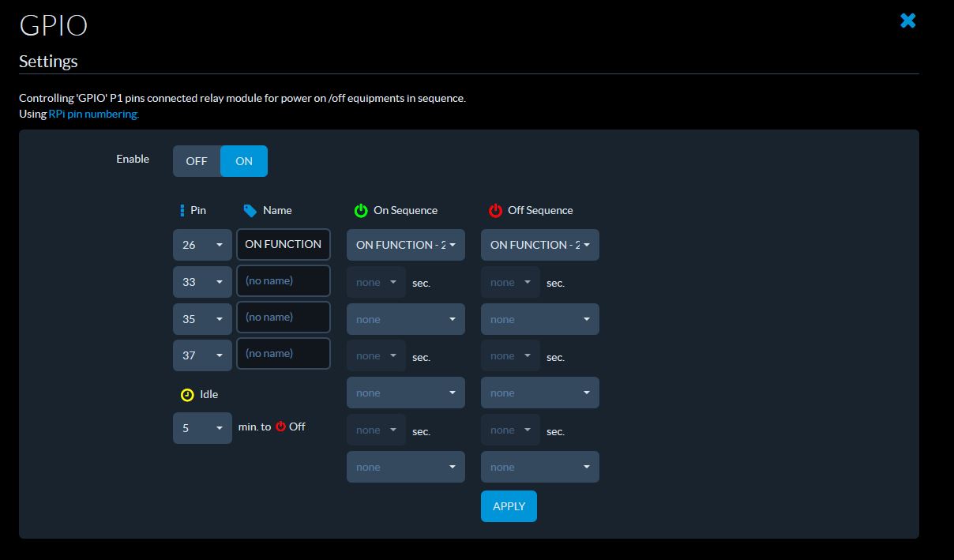Switch GPIO Enable to OFF
The width and height of the screenshot is (954, 560).
click(197, 161)
